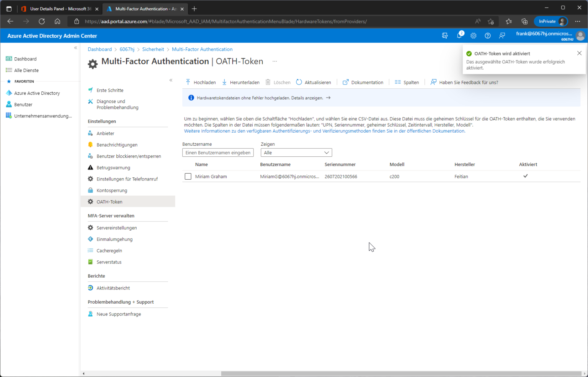This screenshot has height=377, width=588.
Task: Open the Hochladen upload function
Action: (x=201, y=82)
